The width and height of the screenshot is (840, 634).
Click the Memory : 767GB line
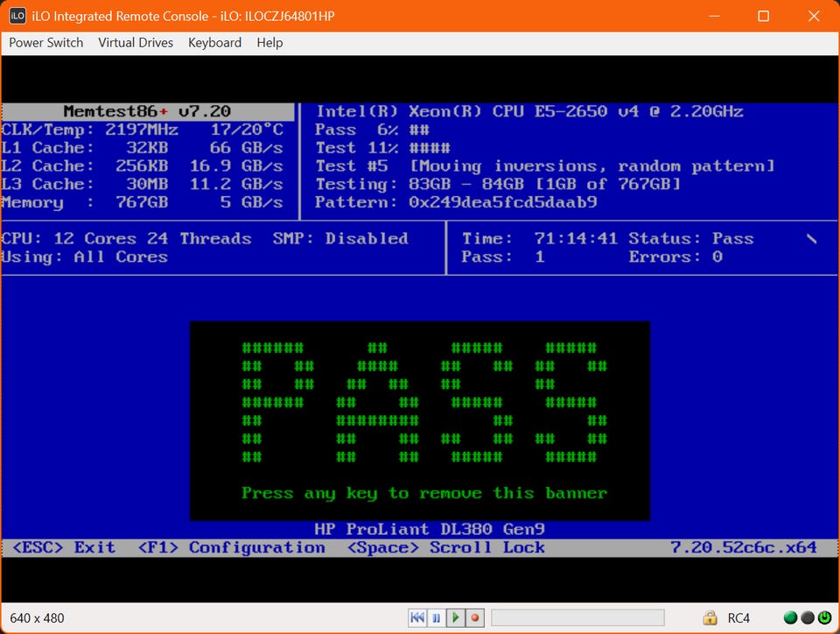point(142,202)
